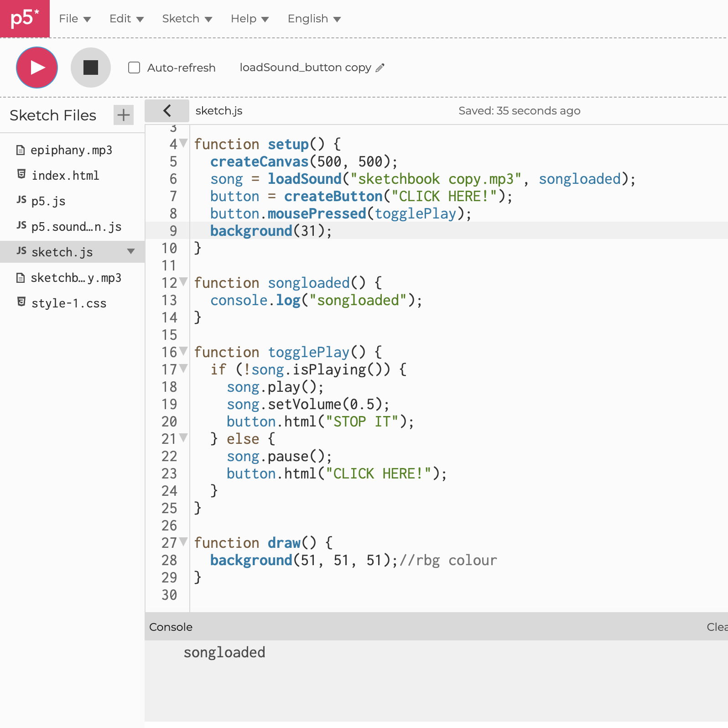The width and height of the screenshot is (728, 728).
Task: Click song.setVolume(0.5) on line 19
Action: click(308, 404)
